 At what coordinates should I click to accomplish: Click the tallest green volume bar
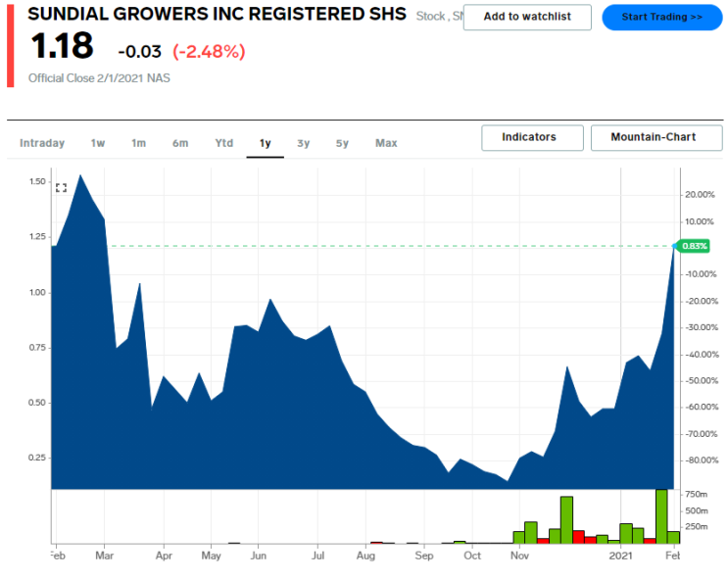point(661,516)
